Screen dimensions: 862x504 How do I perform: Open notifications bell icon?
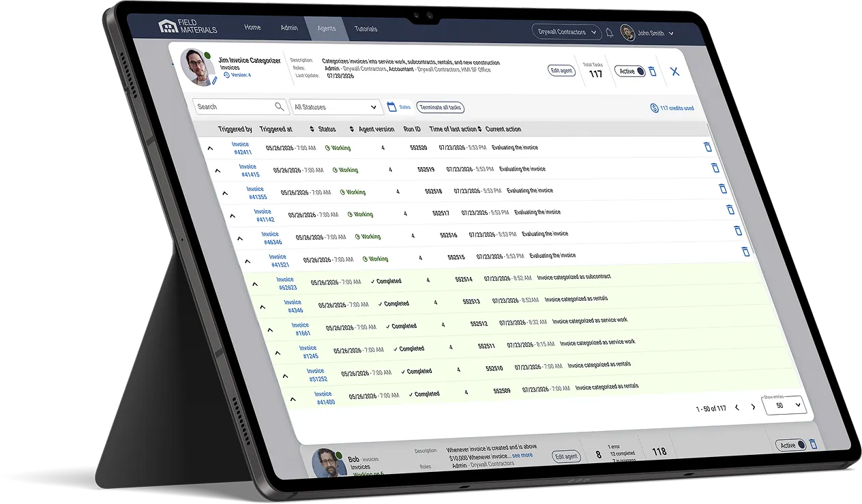coord(609,32)
